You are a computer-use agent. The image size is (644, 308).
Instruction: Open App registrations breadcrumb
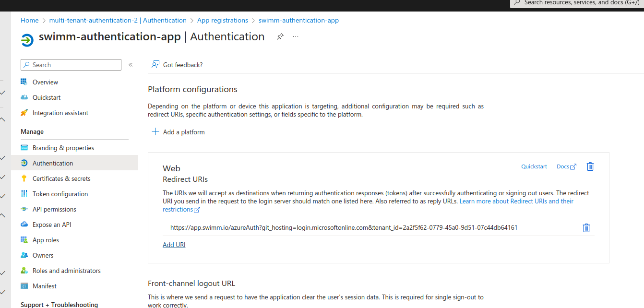[223, 20]
